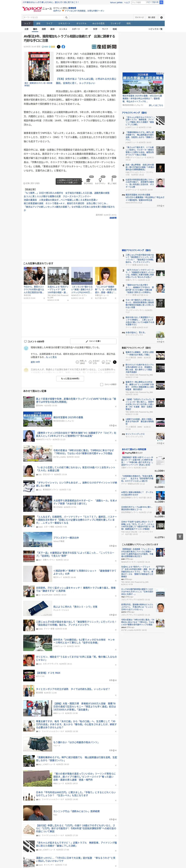
Task: Open the ライブ navigation tab
Action: [49, 24]
